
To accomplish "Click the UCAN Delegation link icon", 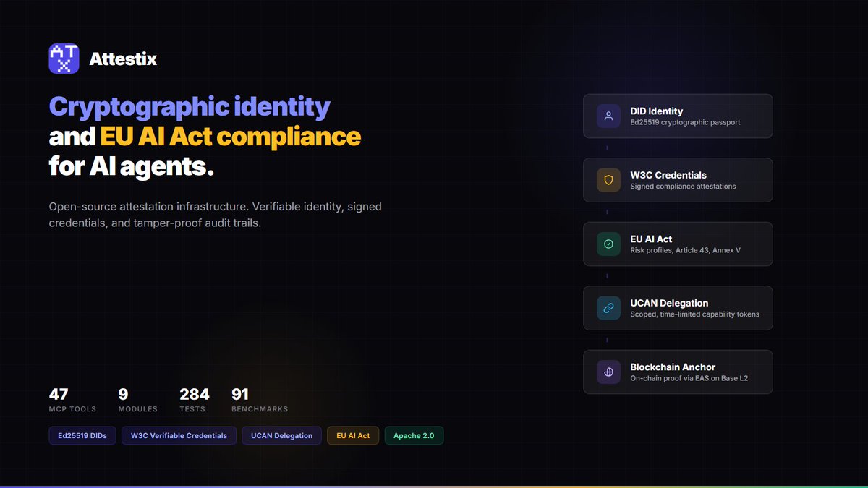I will [x=608, y=308].
